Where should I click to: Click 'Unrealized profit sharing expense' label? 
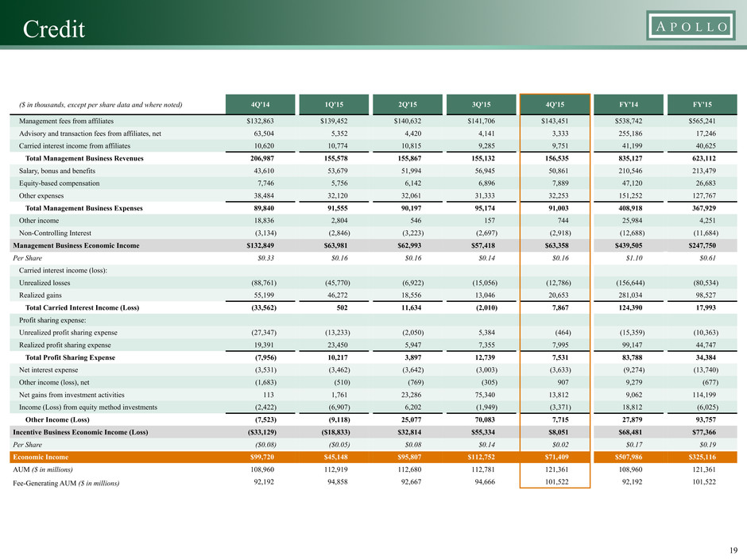(x=68, y=332)
